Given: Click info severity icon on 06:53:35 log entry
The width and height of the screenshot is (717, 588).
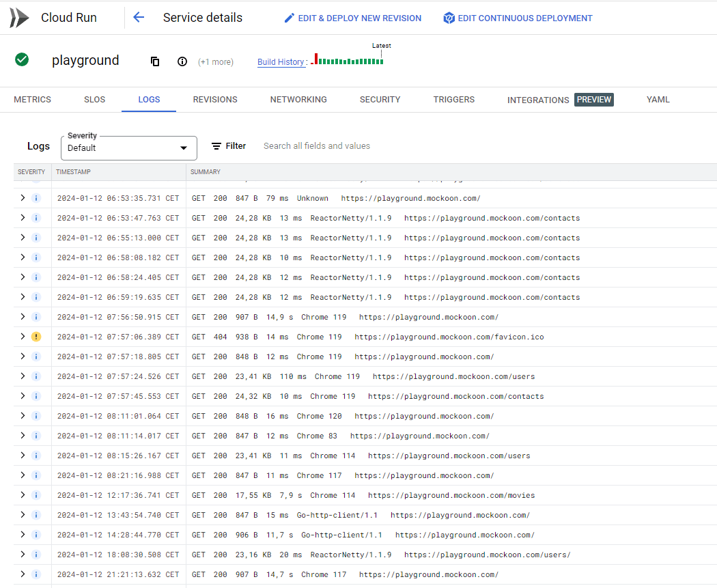Looking at the screenshot, I should [36, 198].
